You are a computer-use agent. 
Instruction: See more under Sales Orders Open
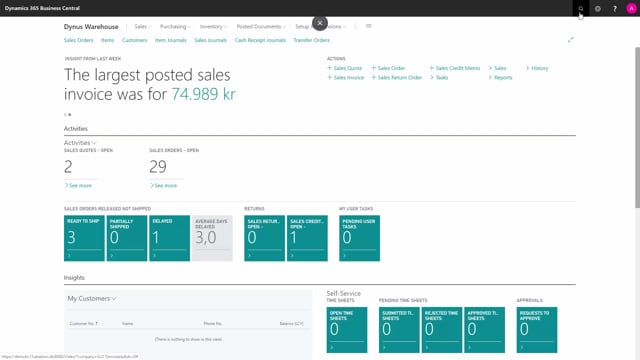click(163, 185)
